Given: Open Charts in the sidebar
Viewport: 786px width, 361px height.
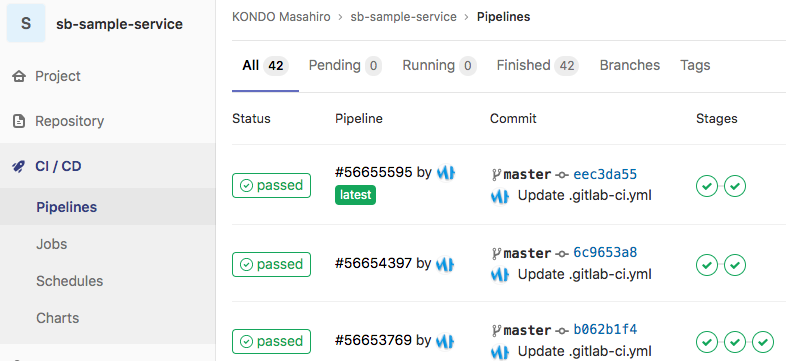Looking at the screenshot, I should click(x=58, y=318).
